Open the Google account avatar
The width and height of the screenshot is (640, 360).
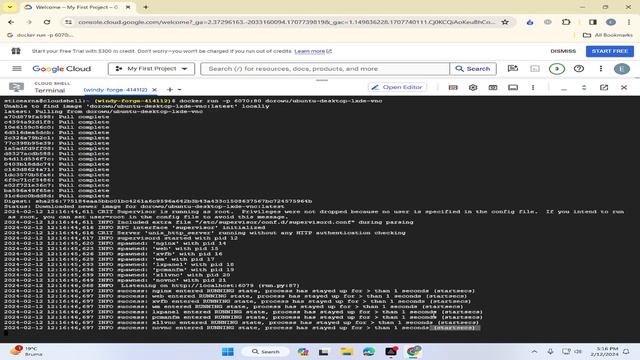pyautogui.click(x=622, y=69)
